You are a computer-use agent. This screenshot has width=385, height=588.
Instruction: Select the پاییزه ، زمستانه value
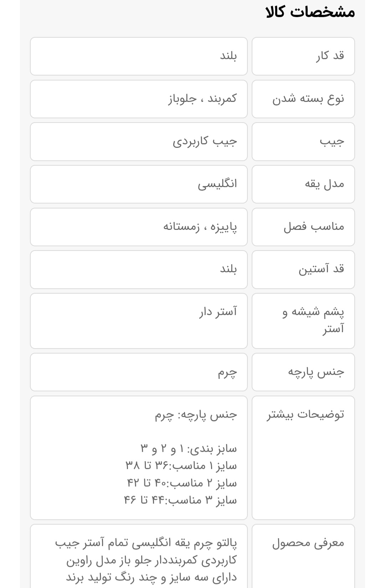[x=200, y=227]
